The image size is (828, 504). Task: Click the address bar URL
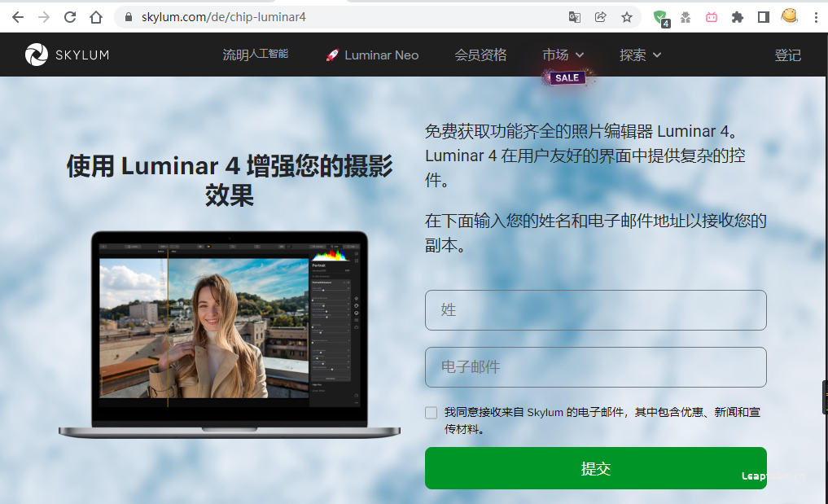click(x=223, y=17)
